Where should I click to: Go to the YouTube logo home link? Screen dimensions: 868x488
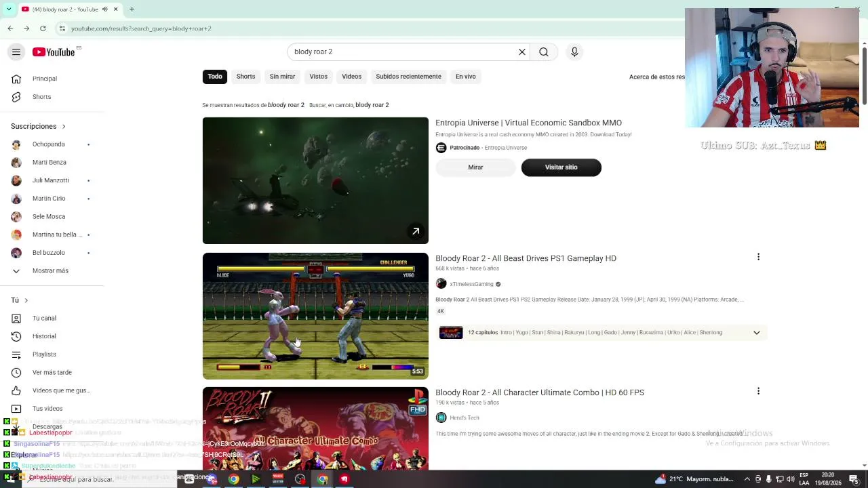point(54,52)
